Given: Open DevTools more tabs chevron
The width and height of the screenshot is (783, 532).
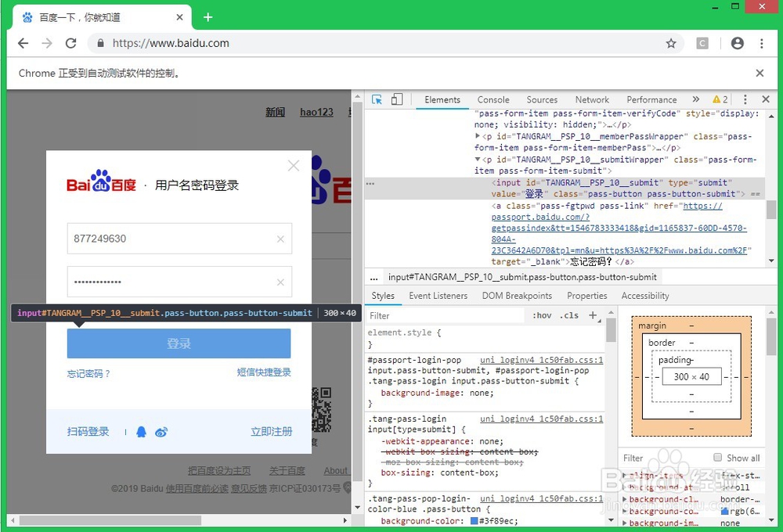Looking at the screenshot, I should tap(696, 99).
